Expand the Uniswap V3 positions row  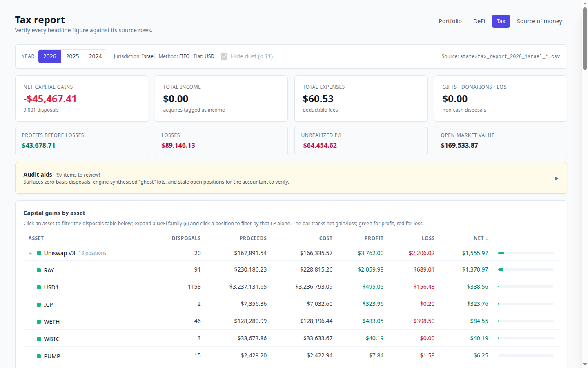coord(31,254)
